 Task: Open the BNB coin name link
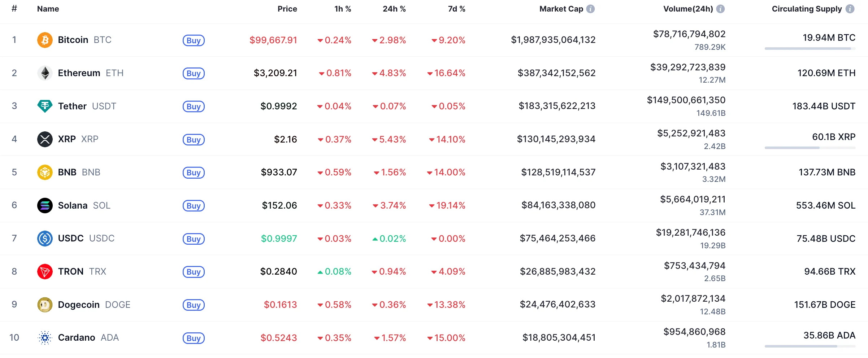[x=67, y=172]
